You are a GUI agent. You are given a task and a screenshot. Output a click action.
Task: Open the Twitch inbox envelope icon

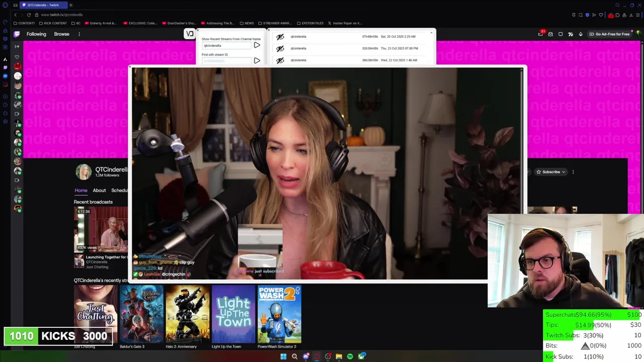550,34
